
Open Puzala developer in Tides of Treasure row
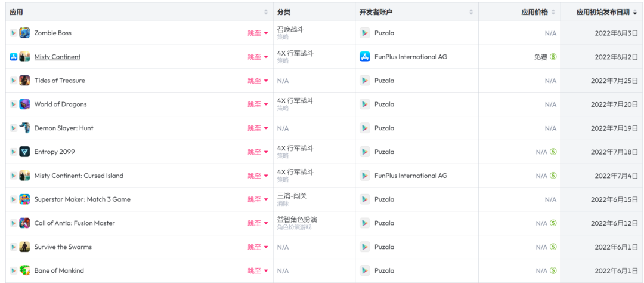pos(385,81)
